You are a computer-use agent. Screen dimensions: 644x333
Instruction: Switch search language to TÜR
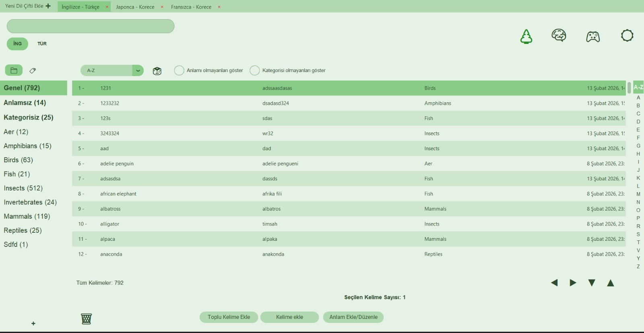tap(42, 44)
